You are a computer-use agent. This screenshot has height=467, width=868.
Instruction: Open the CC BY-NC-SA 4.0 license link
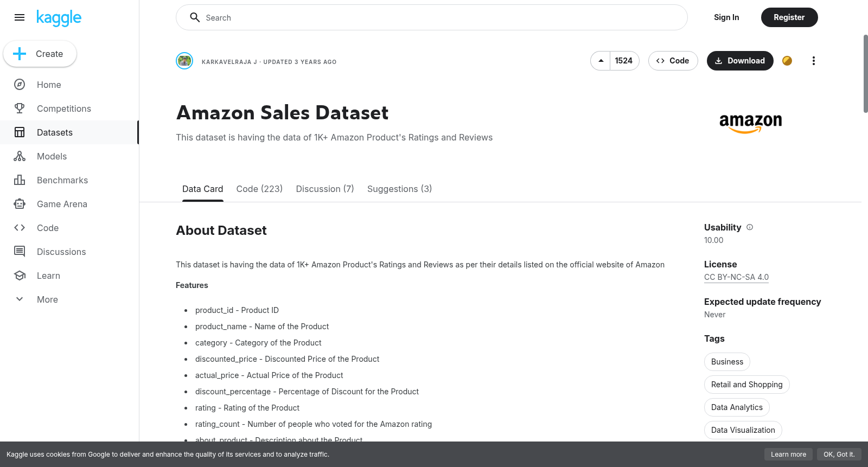[x=736, y=277]
